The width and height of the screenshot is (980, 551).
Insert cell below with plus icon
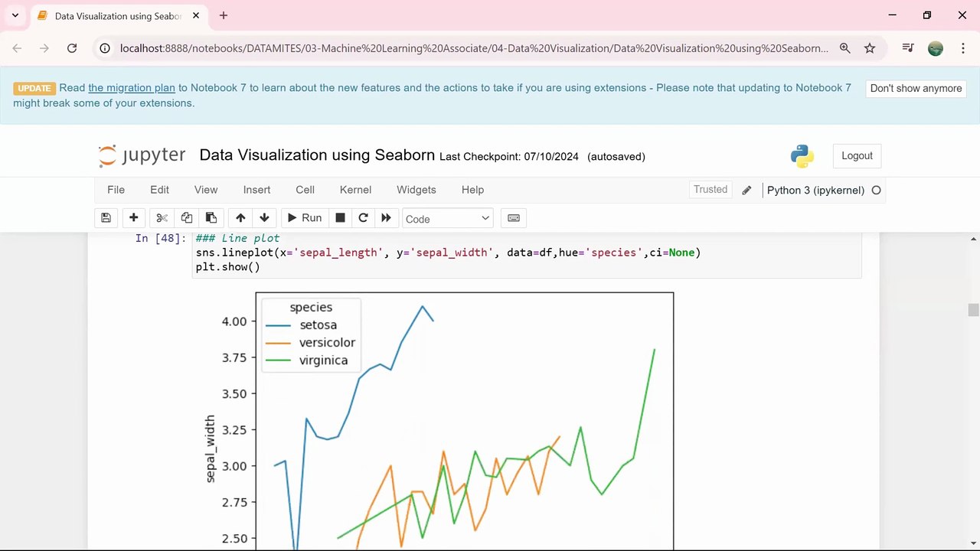pos(133,218)
